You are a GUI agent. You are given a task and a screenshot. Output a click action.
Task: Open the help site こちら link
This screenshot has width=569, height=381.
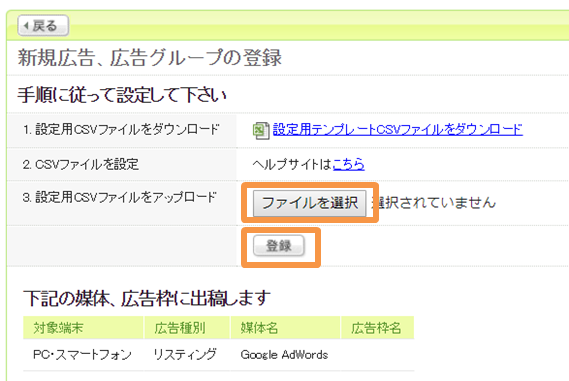[x=348, y=164]
